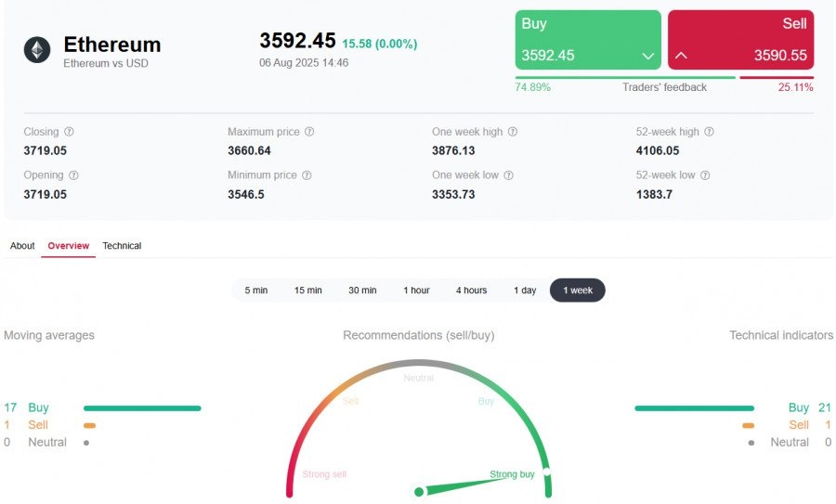This screenshot has width=836, height=504.
Task: Click the Ethereum coin logo icon
Action: pos(37,50)
